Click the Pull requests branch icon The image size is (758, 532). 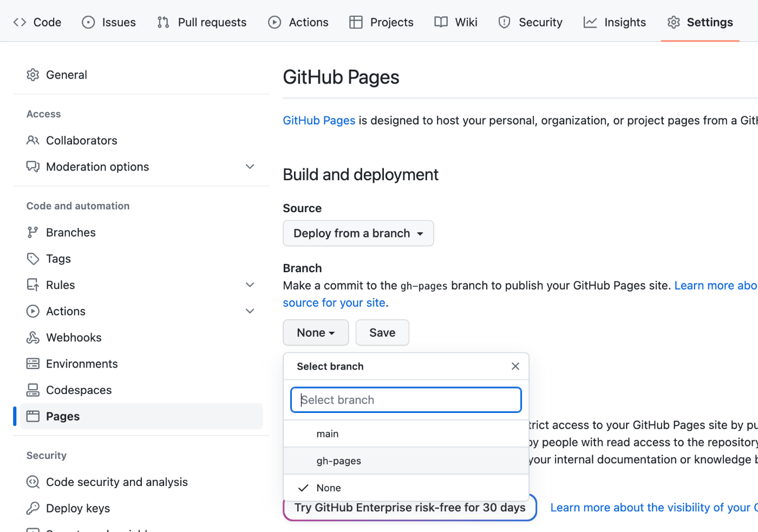click(164, 22)
